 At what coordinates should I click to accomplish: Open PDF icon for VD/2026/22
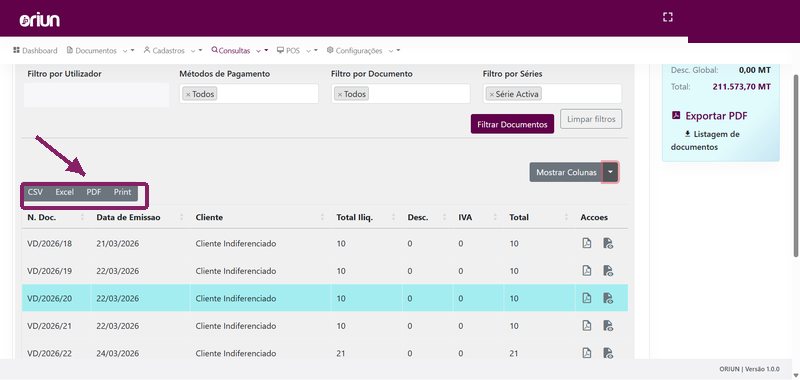(x=587, y=352)
